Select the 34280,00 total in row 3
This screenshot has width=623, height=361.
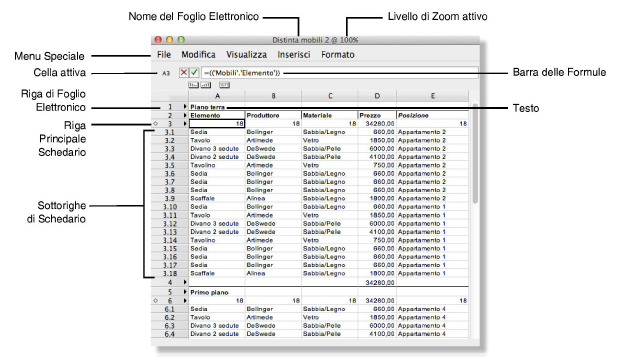[377, 124]
